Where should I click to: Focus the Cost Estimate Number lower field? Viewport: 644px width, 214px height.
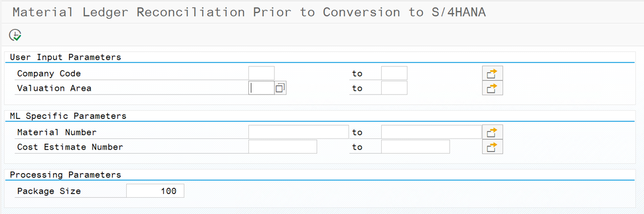283,147
